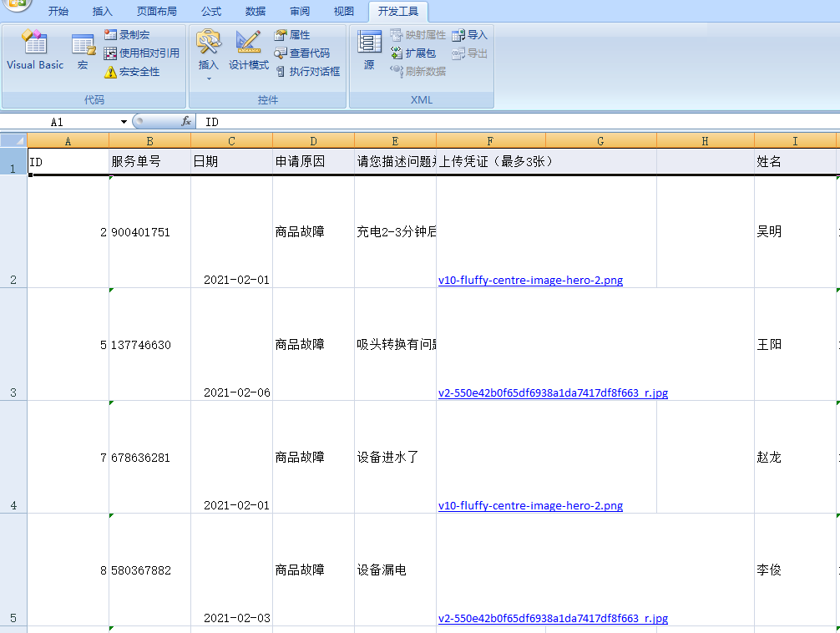Open the v10-fluffy-centre-image-hero-2.png link in row 2
The width and height of the screenshot is (840, 633).
pos(530,281)
